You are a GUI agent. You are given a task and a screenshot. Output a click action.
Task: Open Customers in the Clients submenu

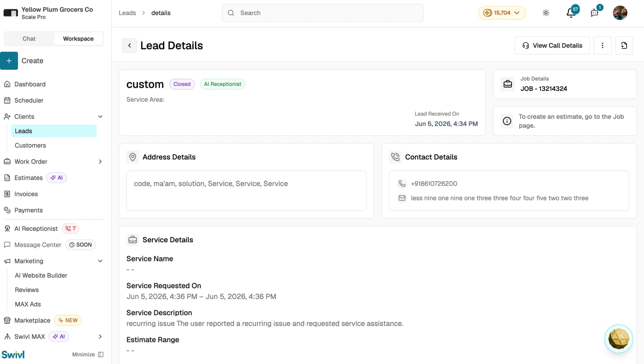[x=30, y=145]
